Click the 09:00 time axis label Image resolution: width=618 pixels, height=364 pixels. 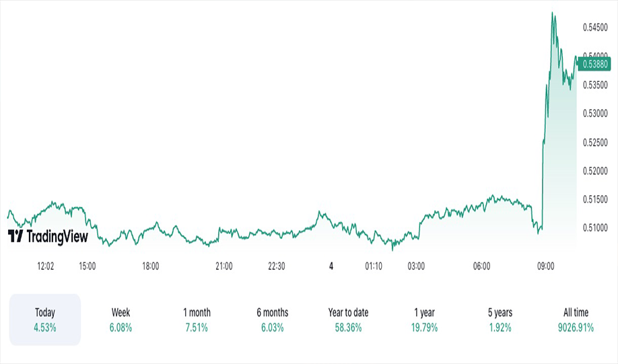545,266
